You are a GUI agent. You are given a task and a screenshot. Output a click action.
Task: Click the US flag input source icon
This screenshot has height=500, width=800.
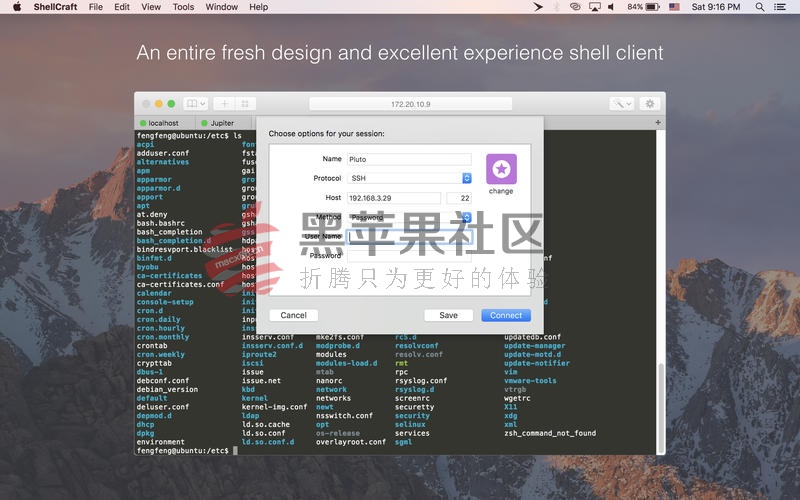point(674,7)
